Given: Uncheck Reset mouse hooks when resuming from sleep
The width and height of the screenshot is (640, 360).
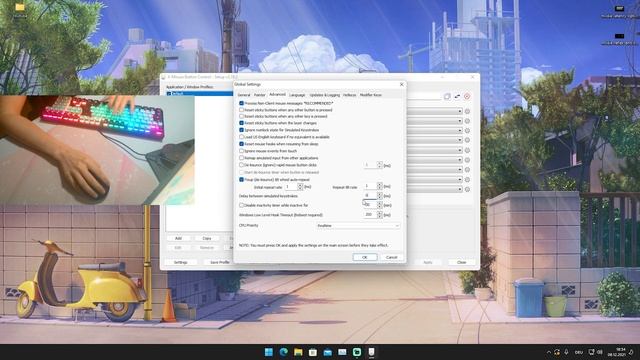Looking at the screenshot, I should (x=241, y=144).
